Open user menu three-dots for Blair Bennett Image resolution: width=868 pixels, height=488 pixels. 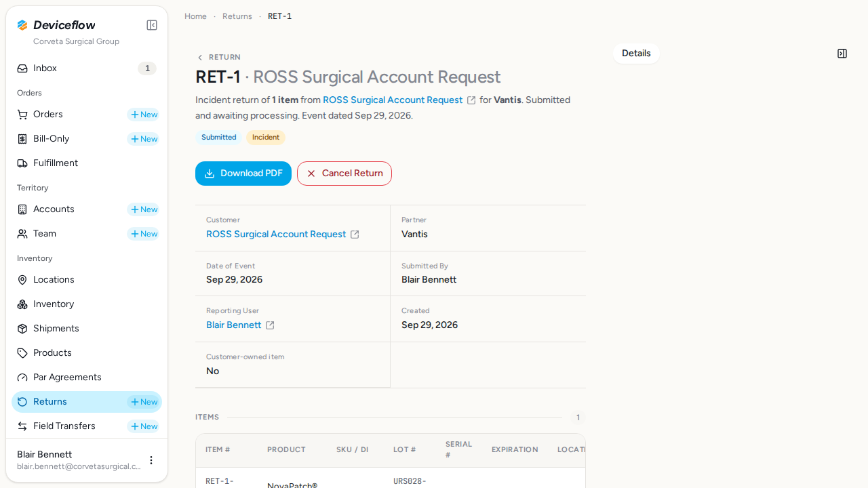(151, 460)
